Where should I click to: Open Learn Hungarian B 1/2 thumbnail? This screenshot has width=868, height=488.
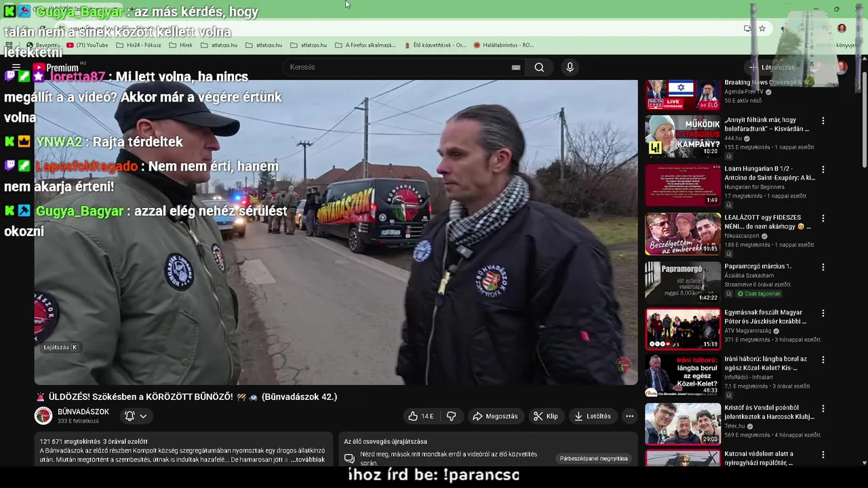coord(683,184)
